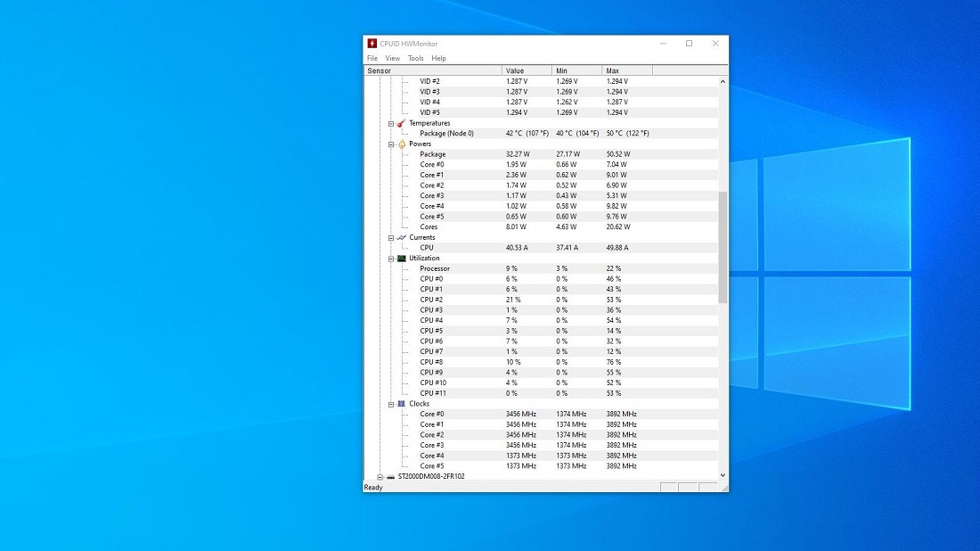Click the scrollbar up arrow
The image size is (980, 551).
(723, 81)
